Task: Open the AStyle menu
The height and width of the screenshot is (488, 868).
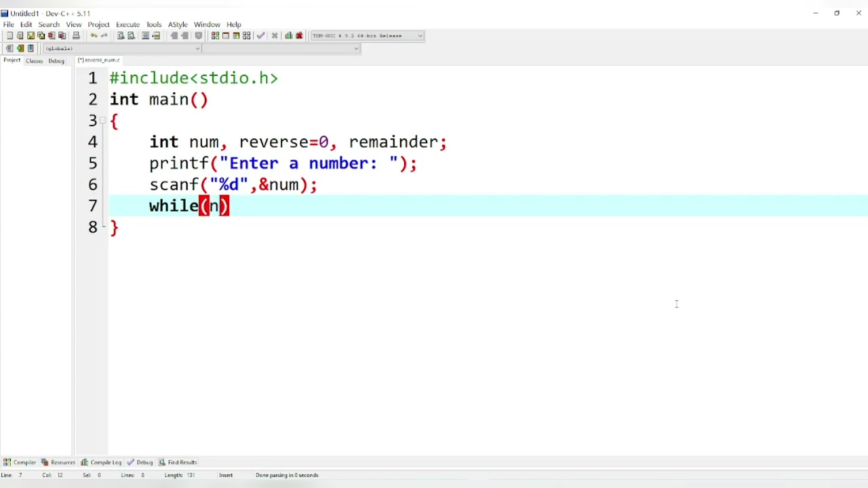Action: (x=178, y=24)
